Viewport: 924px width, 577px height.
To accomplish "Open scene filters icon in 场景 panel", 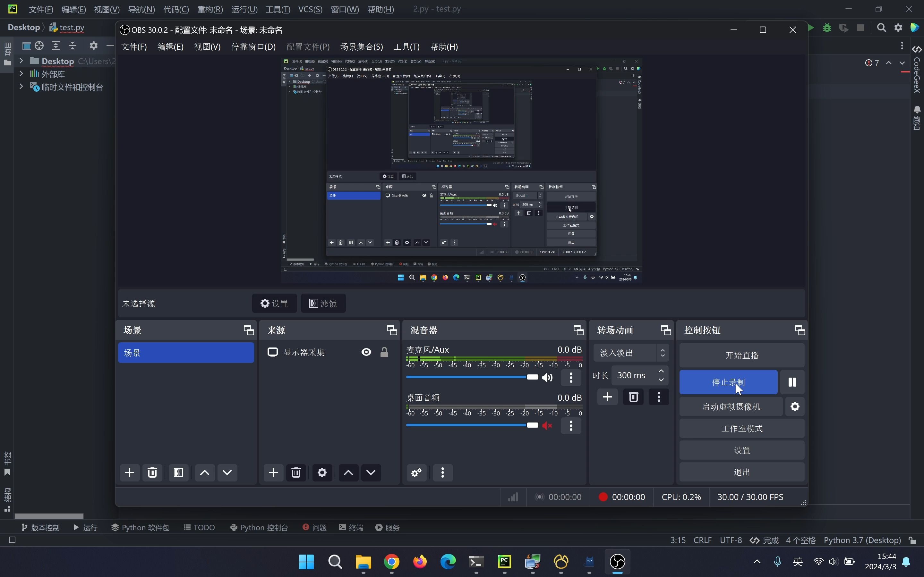I will [178, 472].
